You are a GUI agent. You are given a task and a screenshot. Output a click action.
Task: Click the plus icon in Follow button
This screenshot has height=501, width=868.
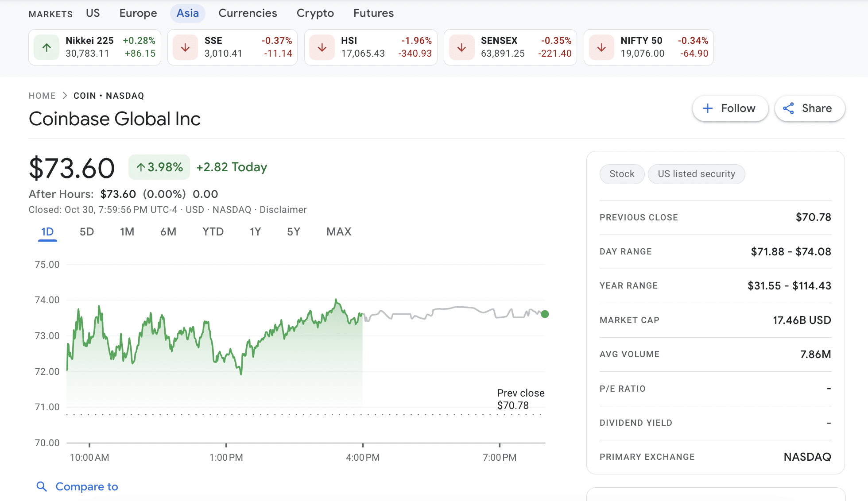(708, 108)
